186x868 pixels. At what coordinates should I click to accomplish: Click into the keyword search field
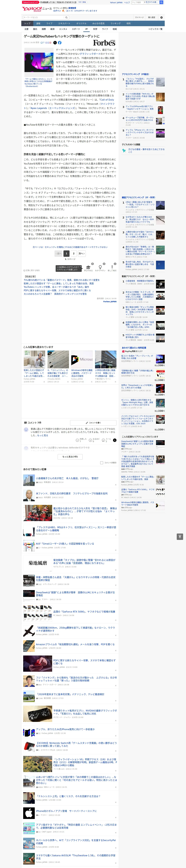44,17
